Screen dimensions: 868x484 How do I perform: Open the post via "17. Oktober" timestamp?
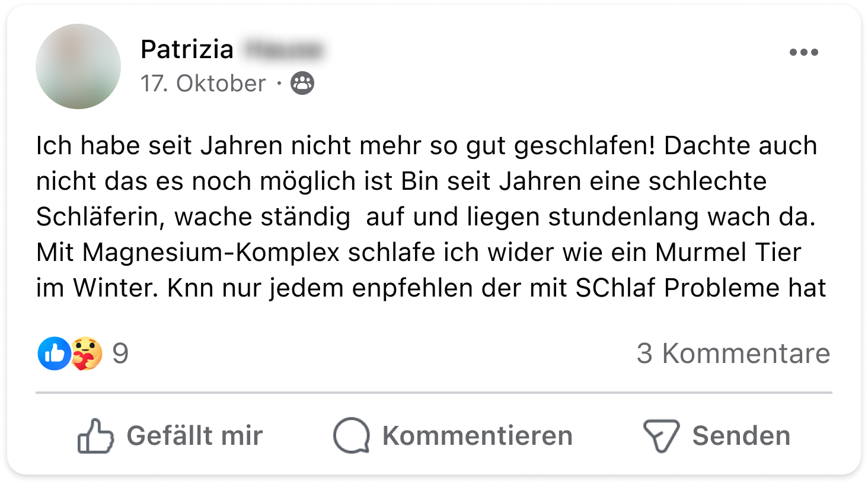[203, 84]
